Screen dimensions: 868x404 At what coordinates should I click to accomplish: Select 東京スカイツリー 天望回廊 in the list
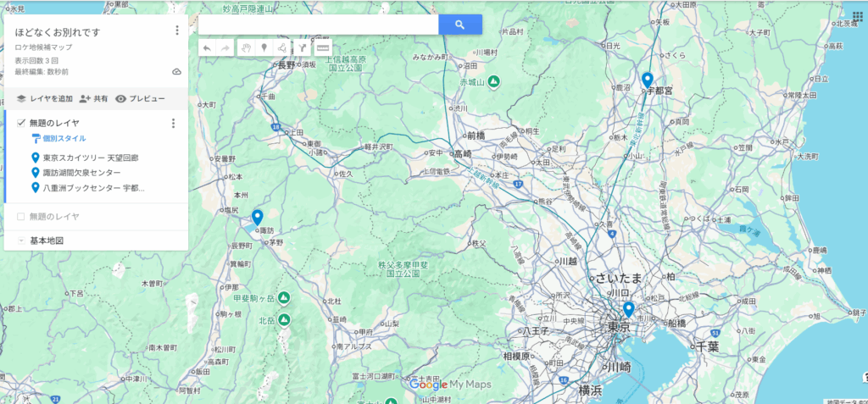(x=90, y=158)
